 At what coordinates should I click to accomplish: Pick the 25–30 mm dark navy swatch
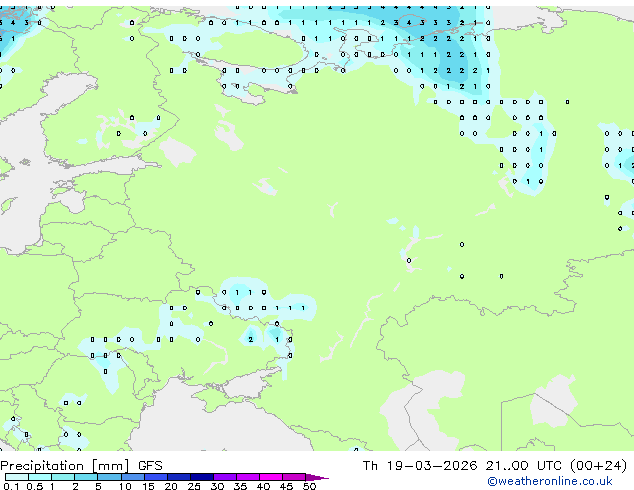(201, 477)
